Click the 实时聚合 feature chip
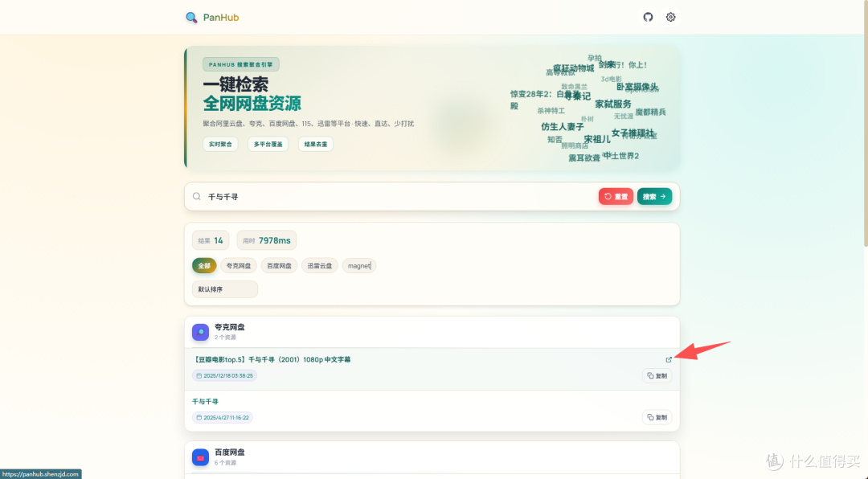868x479 pixels. (x=220, y=144)
